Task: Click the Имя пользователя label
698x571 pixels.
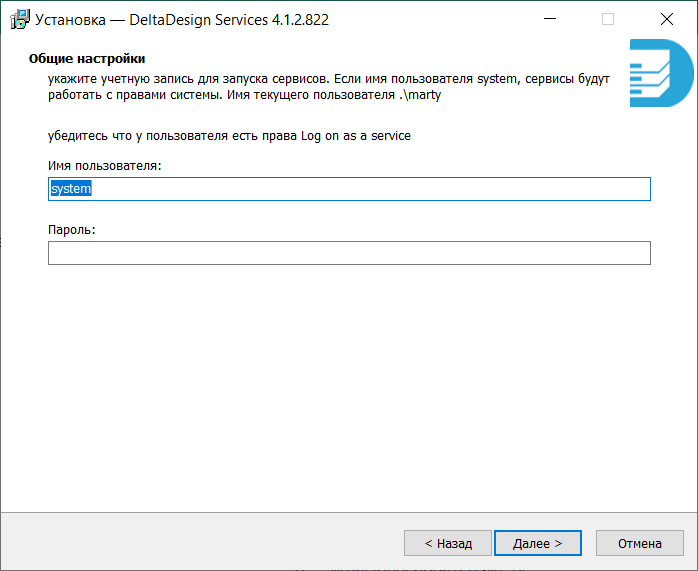Action: [105, 166]
